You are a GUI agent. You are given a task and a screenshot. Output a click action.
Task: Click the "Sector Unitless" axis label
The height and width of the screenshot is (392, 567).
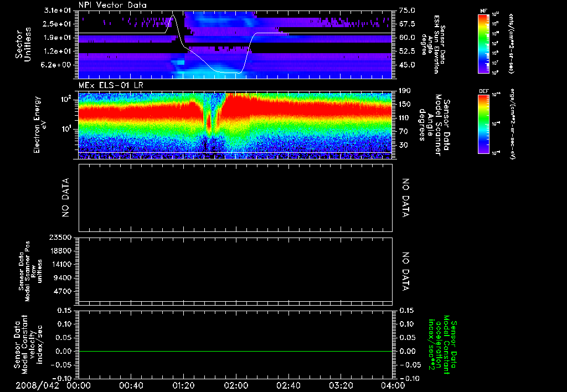23,44
